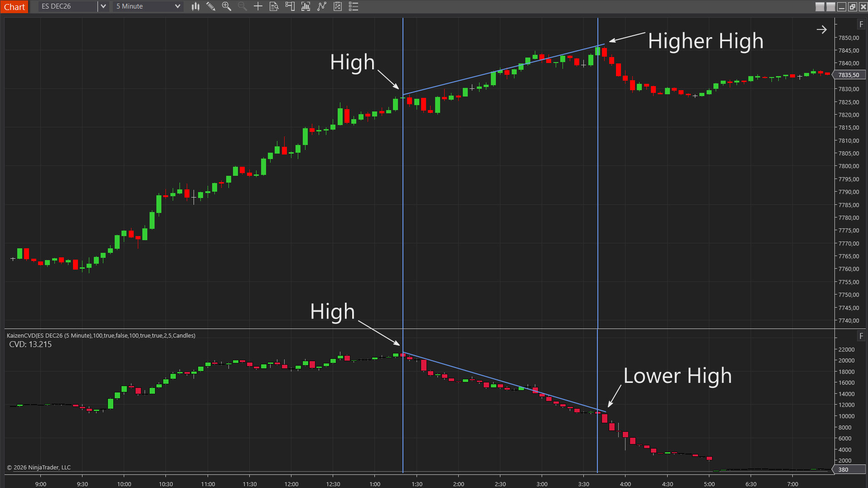This screenshot has height=488, width=868.
Task: Click the KaizenCVD indicator label
Action: coord(101,335)
